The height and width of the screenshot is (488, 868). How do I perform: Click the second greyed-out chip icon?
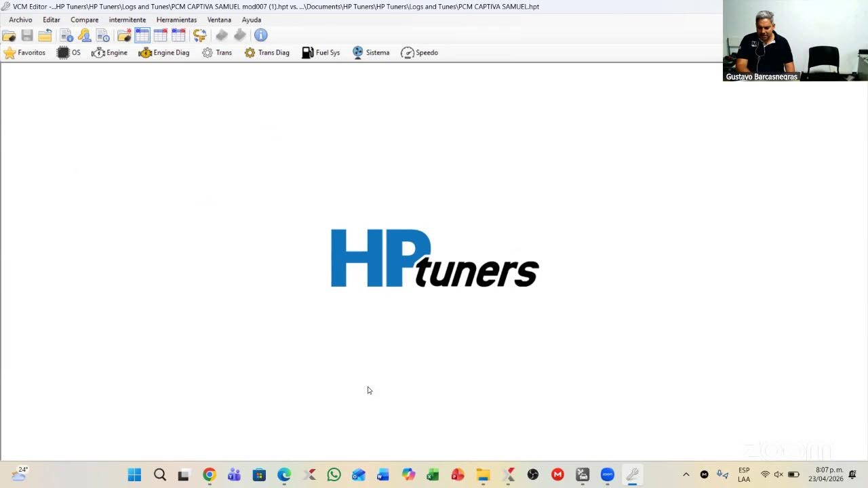[240, 35]
